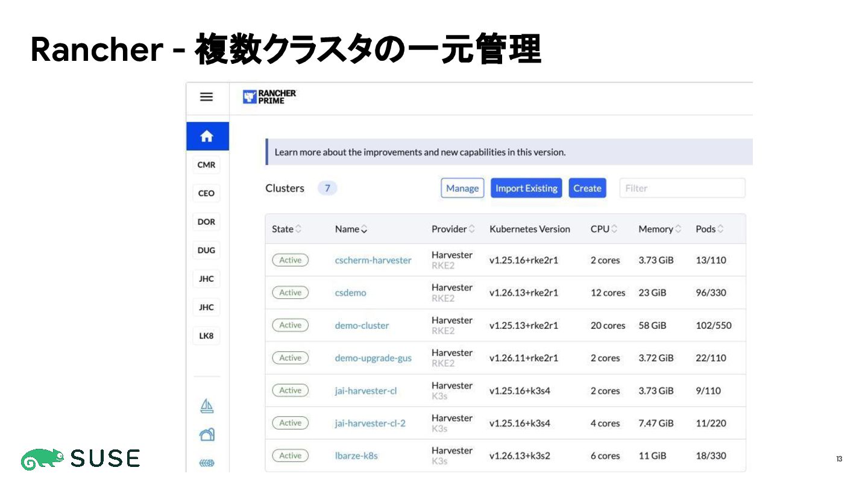Viewport: 868px width, 488px height.
Task: Go to Home via house icon
Action: point(207,137)
